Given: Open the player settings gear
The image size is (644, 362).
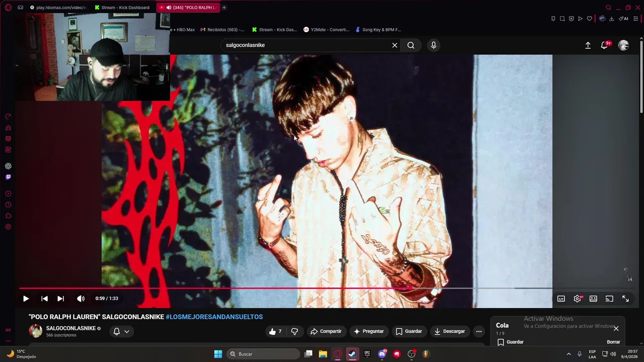Looking at the screenshot, I should pyautogui.click(x=577, y=299).
